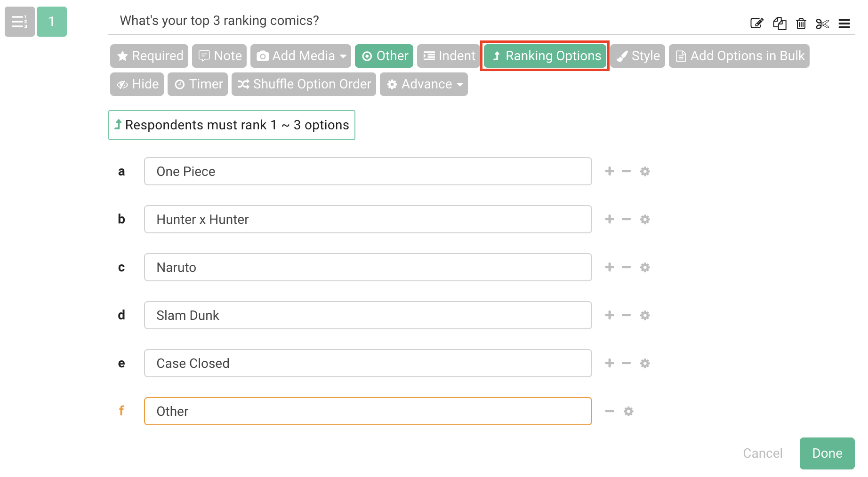868x477 pixels.
Task: Click Ranking Options to adjust rank limits
Action: point(545,56)
